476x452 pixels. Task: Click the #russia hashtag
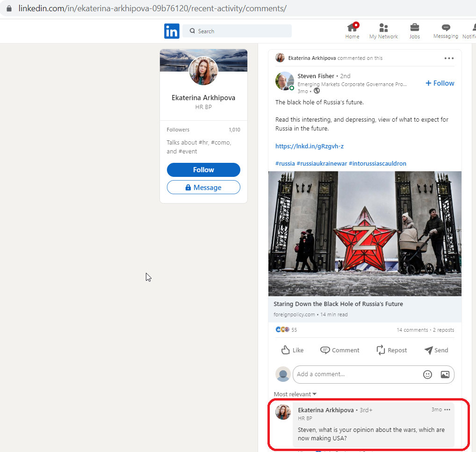pos(285,163)
